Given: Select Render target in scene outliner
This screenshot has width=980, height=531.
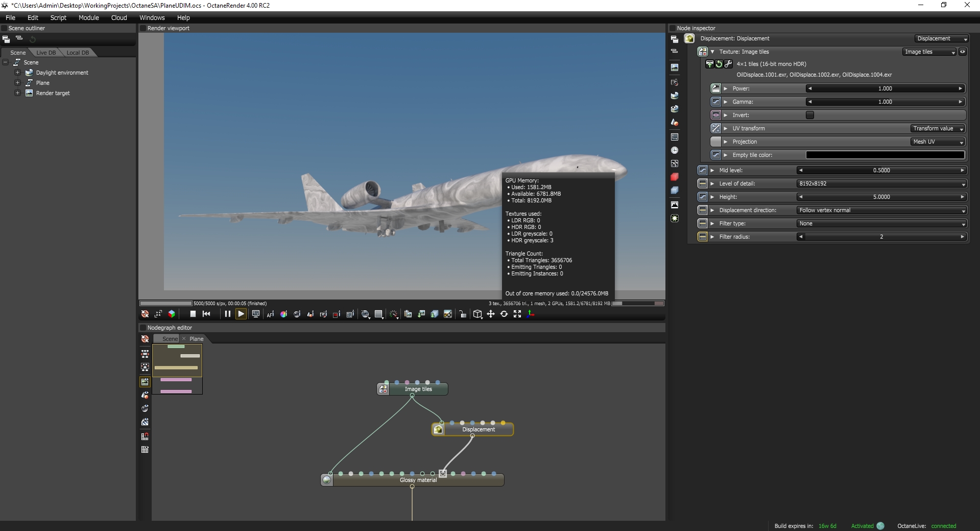Looking at the screenshot, I should (x=53, y=93).
